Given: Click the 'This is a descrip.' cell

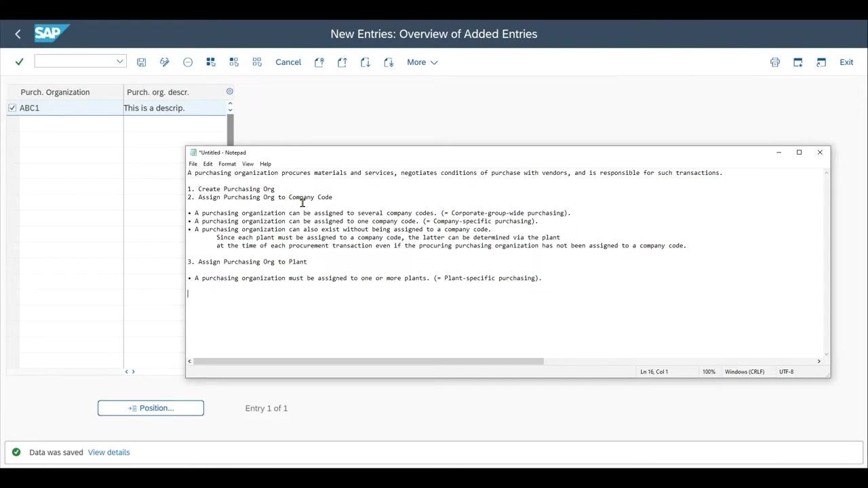Looking at the screenshot, I should pyautogui.click(x=174, y=108).
